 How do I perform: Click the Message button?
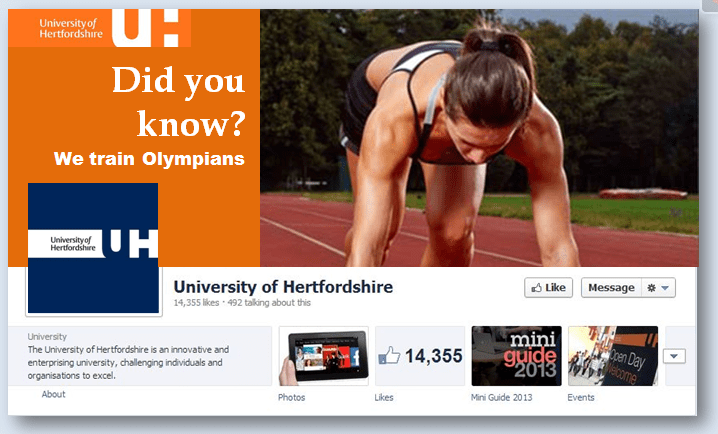(x=611, y=288)
